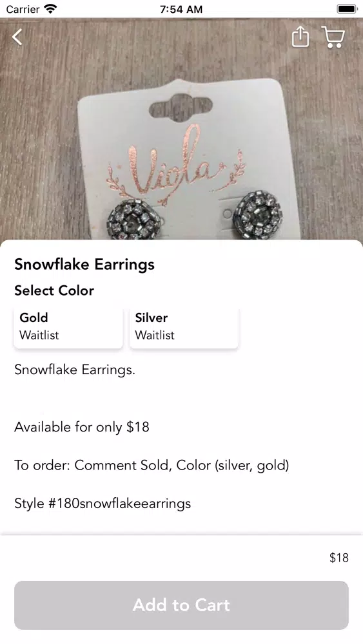This screenshot has height=644, width=363.
Task: Tap the Style #180snowflakeearrings text
Action: 103,503
